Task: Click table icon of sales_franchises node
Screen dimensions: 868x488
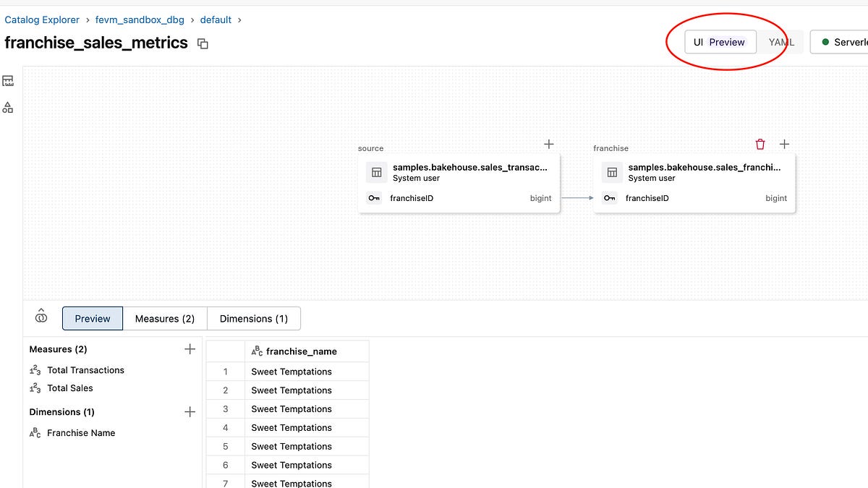Action: [x=612, y=172]
